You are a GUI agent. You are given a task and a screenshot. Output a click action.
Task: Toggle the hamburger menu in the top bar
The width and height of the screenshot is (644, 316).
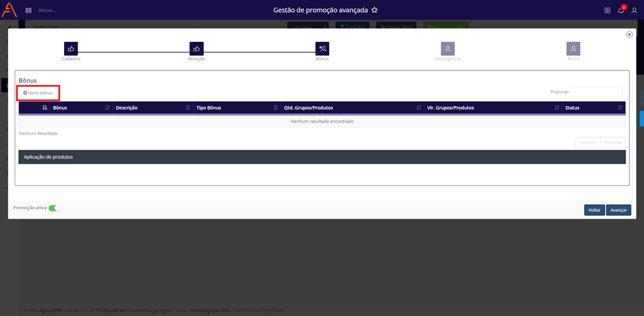(28, 10)
